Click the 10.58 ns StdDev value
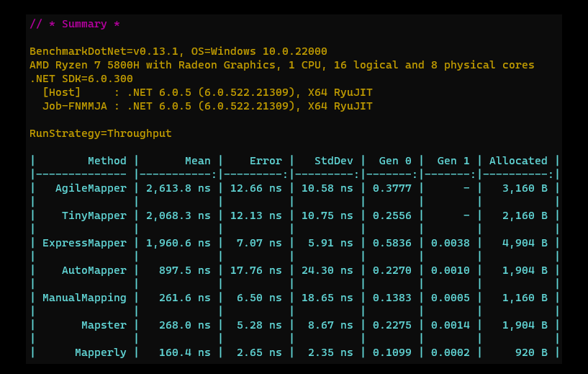The image size is (588, 374). click(327, 188)
